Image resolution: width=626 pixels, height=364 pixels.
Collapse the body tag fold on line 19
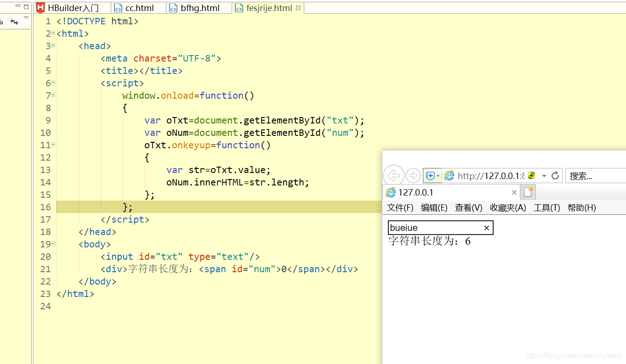coord(53,244)
